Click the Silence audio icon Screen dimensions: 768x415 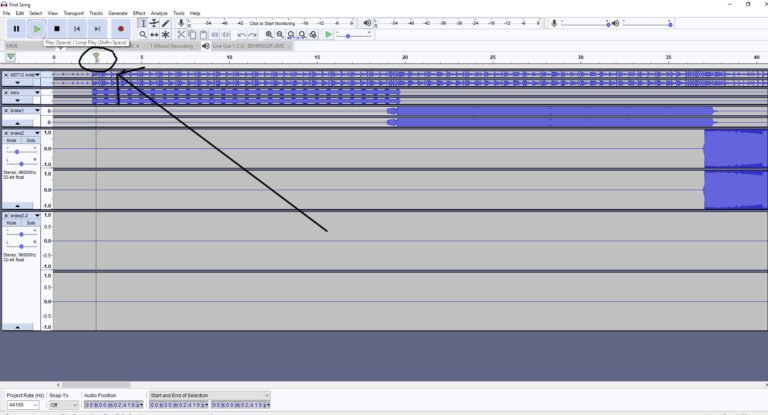click(x=226, y=35)
